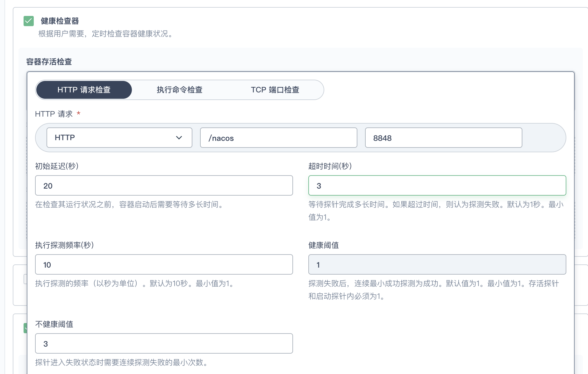Screen dimensions: 588x374
Task: Switch to 执行命令检查 tab
Action: tap(180, 90)
